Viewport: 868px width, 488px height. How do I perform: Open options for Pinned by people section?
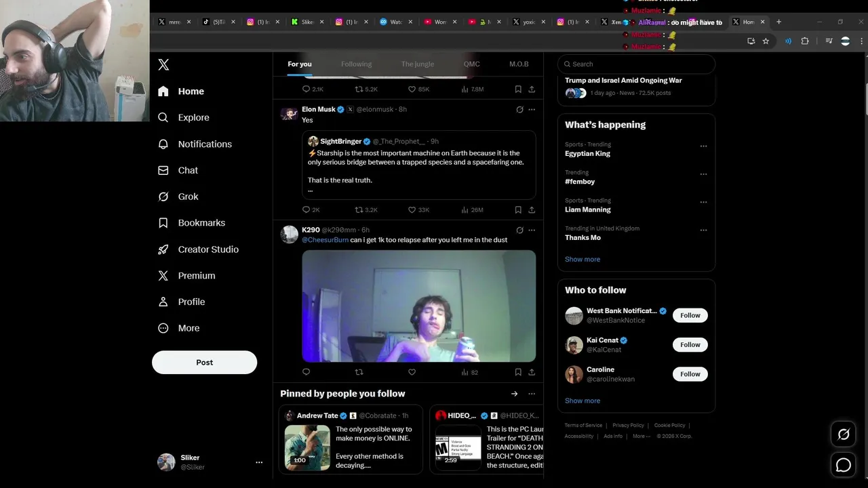point(532,394)
